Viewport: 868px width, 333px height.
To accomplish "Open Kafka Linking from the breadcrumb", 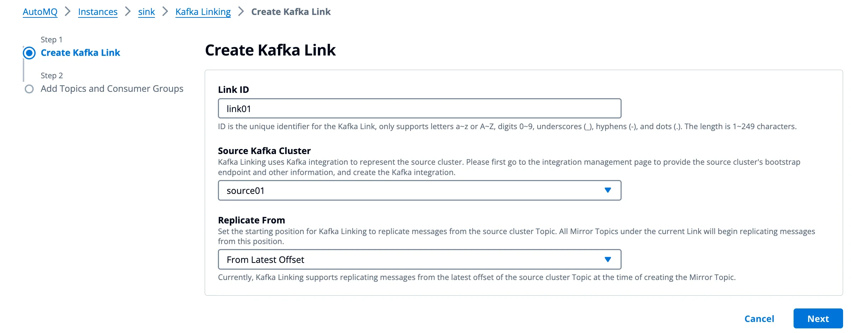I will coord(203,11).
